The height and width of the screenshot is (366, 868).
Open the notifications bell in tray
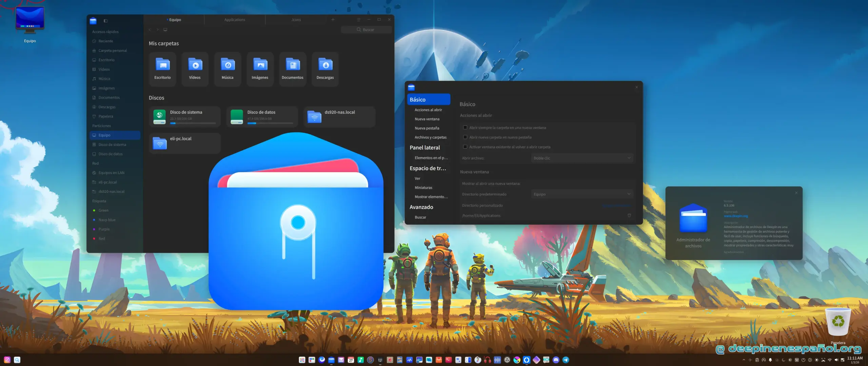770,360
